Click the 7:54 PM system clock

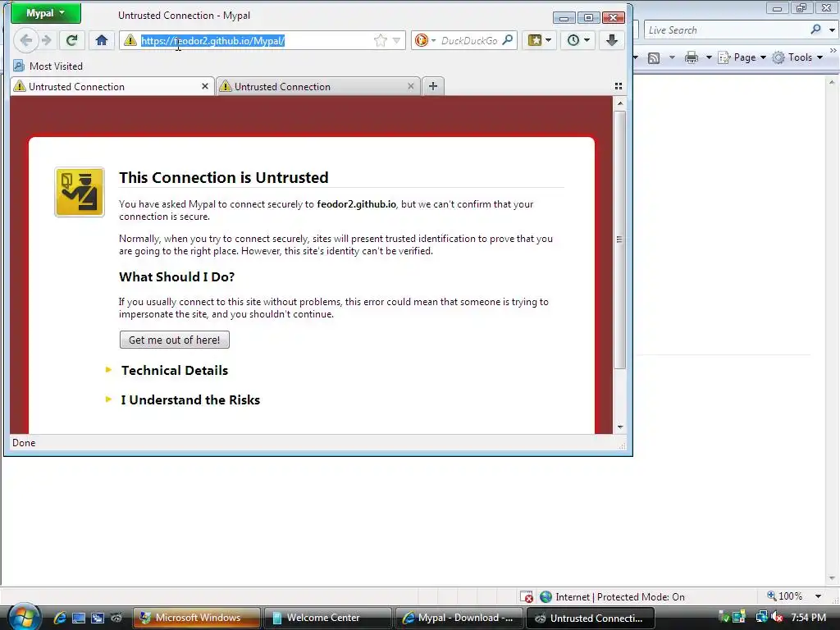808,618
